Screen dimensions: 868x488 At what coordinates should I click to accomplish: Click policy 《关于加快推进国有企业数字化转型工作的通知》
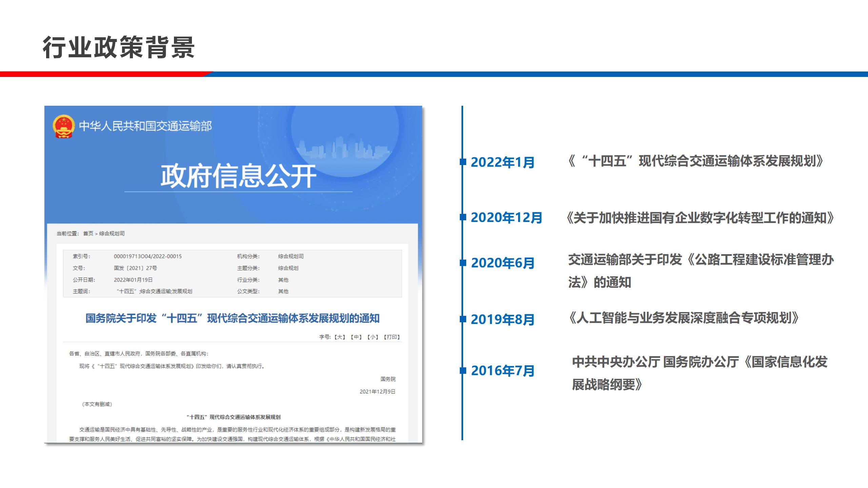point(701,218)
